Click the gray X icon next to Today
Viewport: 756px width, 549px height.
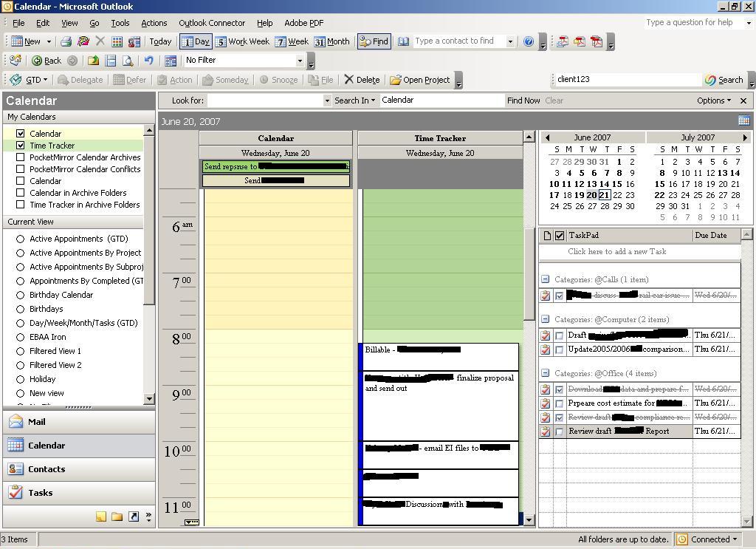pyautogui.click(x=100, y=41)
